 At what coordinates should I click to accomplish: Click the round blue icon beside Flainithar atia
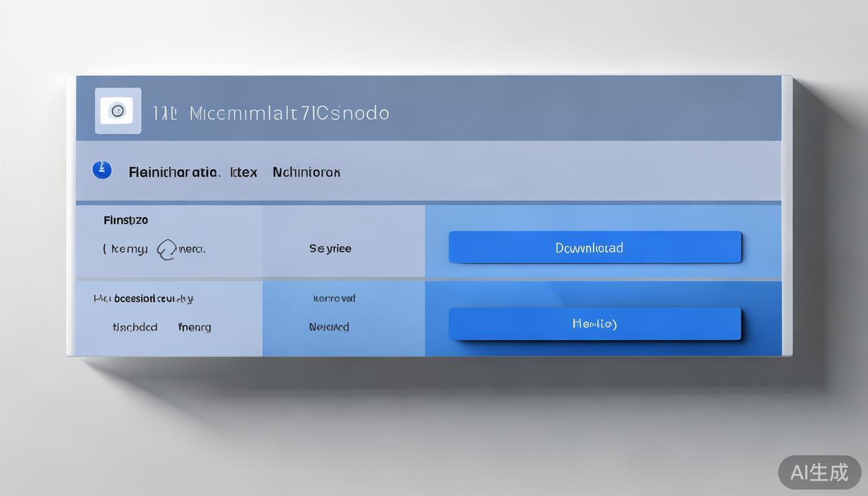[102, 170]
